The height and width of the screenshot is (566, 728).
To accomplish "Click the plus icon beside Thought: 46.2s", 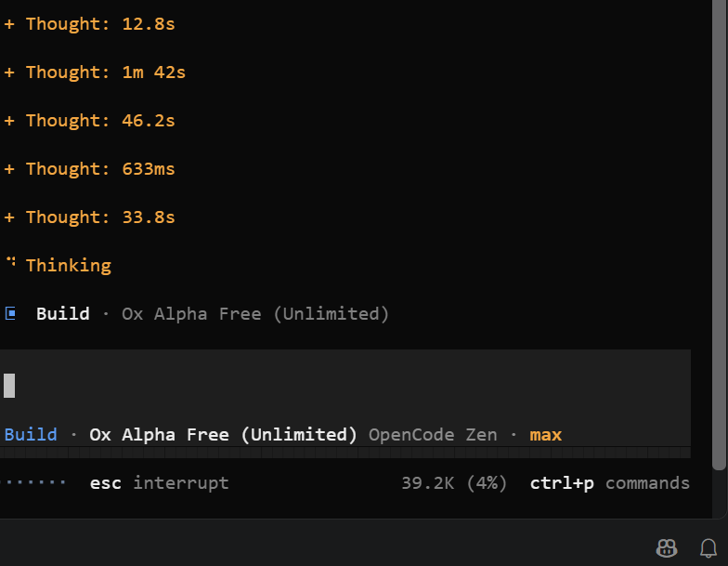I will [x=9, y=121].
